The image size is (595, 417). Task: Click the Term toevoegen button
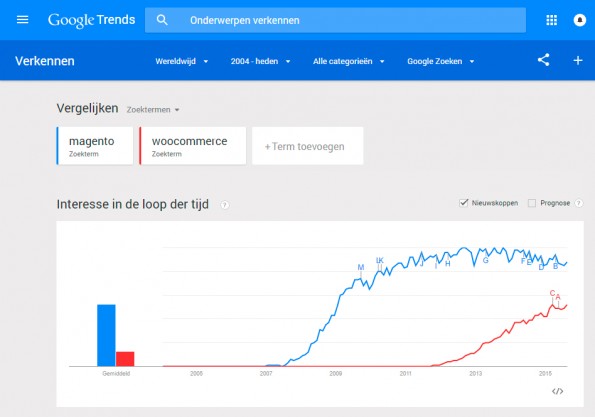(308, 146)
